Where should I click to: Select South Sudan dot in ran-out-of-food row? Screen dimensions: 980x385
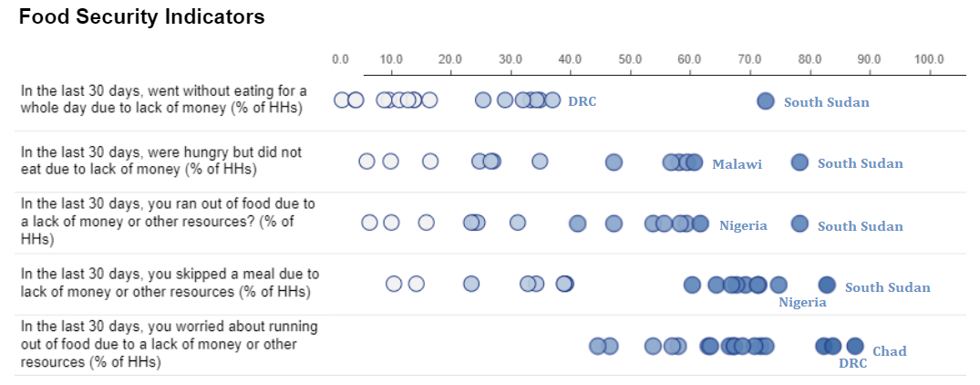799,224
